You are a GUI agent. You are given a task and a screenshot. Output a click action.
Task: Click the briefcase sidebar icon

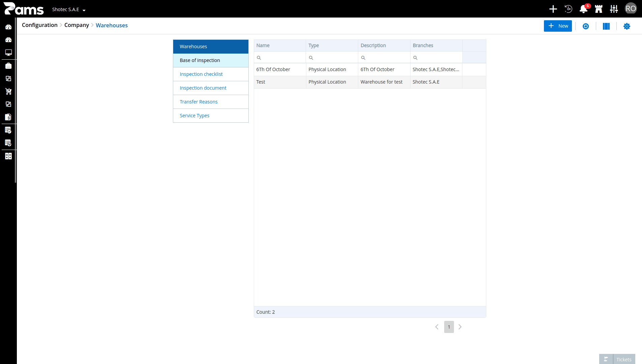[8, 66]
